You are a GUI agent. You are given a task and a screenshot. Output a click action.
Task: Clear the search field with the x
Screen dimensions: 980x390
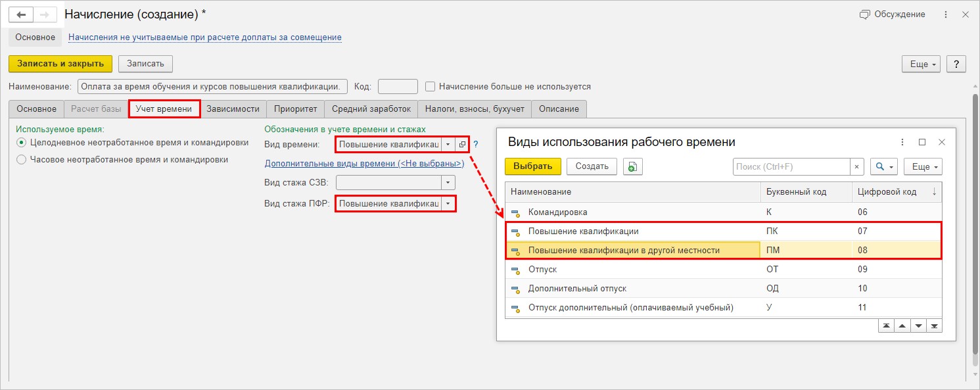click(x=856, y=166)
